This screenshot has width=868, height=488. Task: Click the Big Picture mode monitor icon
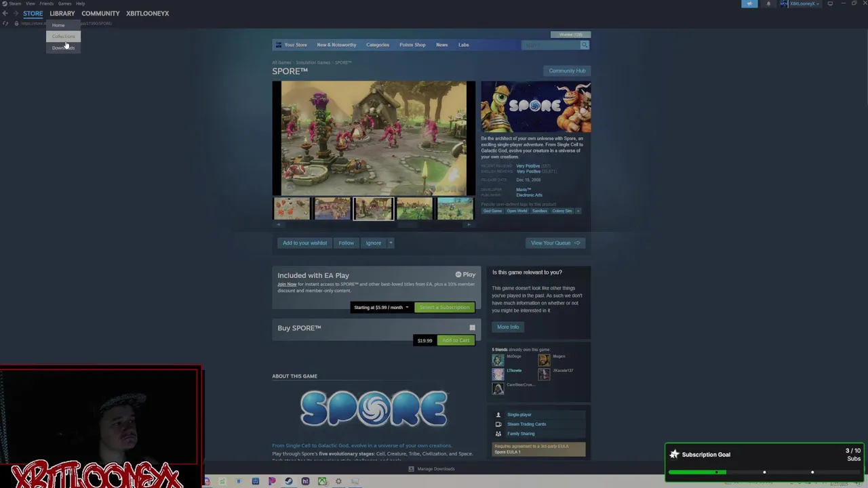(830, 3)
